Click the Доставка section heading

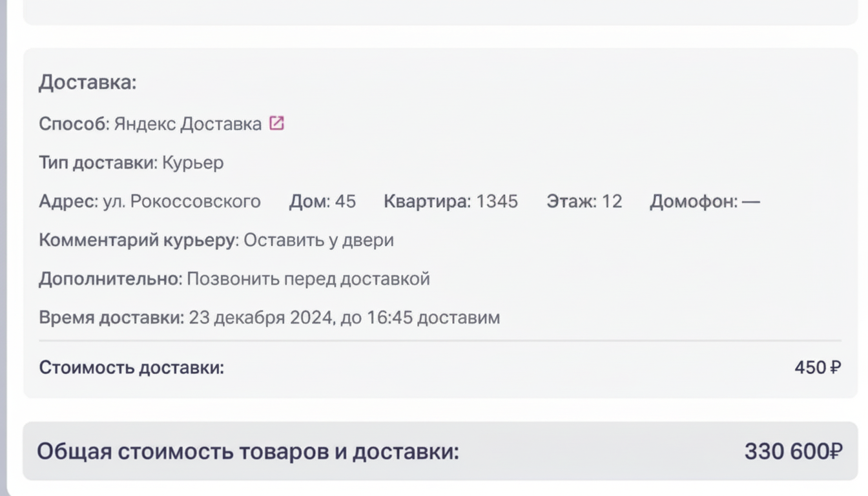pyautogui.click(x=87, y=83)
